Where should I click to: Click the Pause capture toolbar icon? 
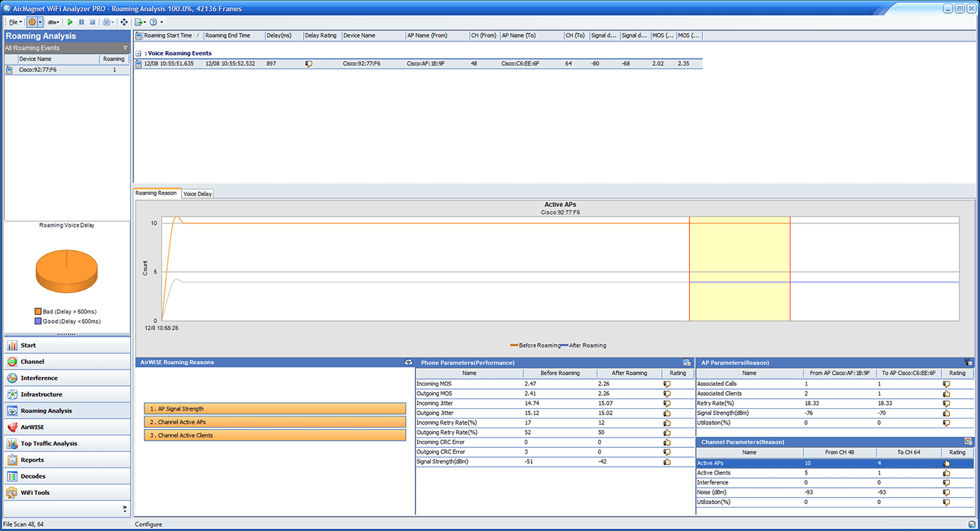click(82, 22)
